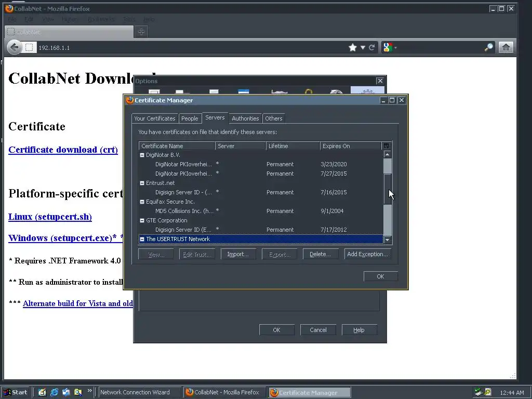Open the Help menu in Firefox
This screenshot has width=532, height=399.
[149, 19]
